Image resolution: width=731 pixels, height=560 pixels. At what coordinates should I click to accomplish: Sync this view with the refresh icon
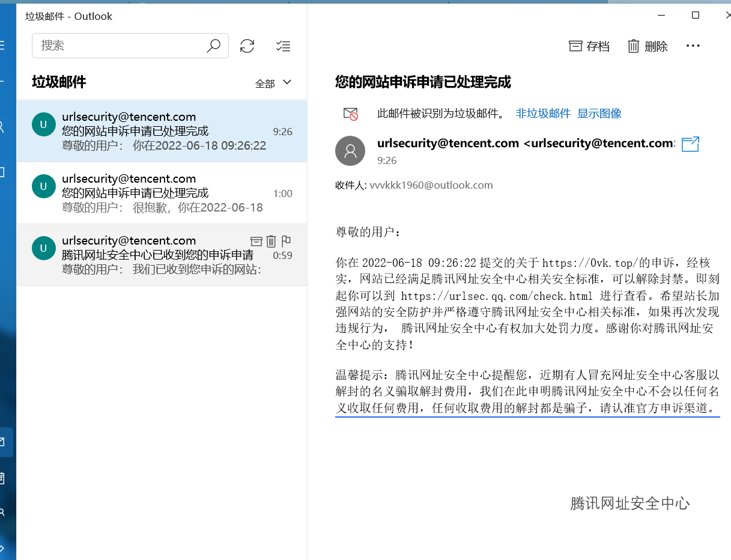247,46
